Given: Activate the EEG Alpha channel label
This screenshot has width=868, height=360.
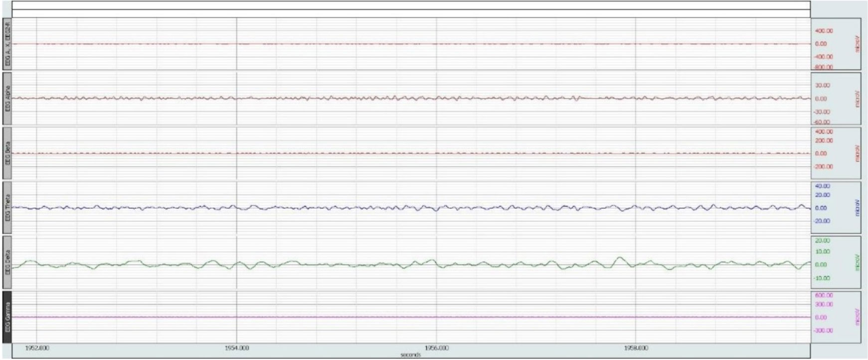Looking at the screenshot, I should [7, 98].
